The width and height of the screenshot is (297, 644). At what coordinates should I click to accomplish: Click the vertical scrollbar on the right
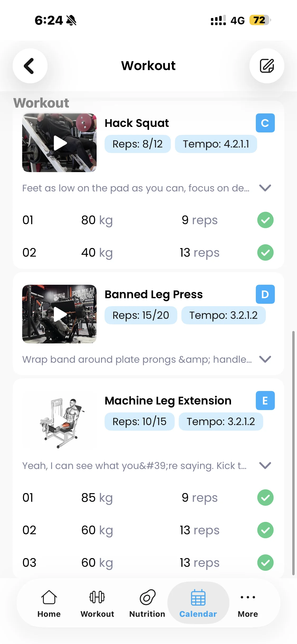[293, 453]
